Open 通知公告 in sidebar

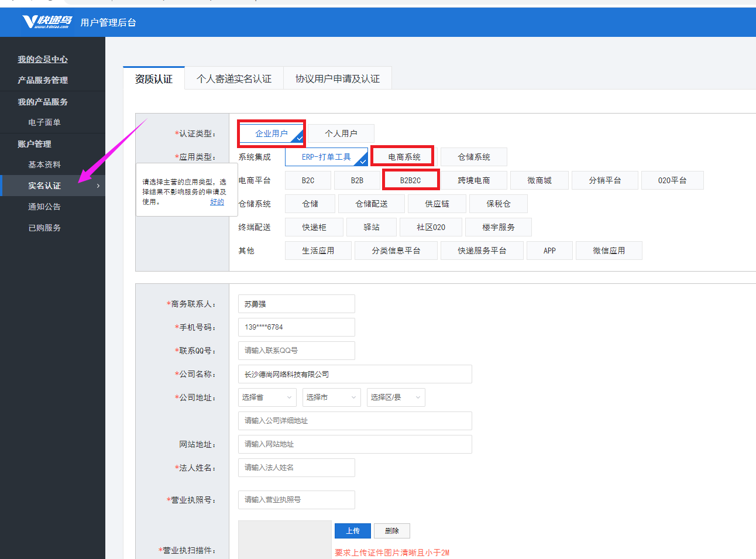[44, 207]
